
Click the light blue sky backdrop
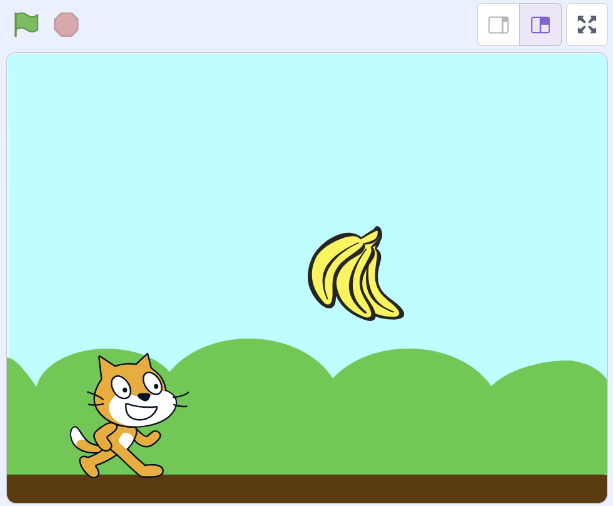(x=200, y=150)
